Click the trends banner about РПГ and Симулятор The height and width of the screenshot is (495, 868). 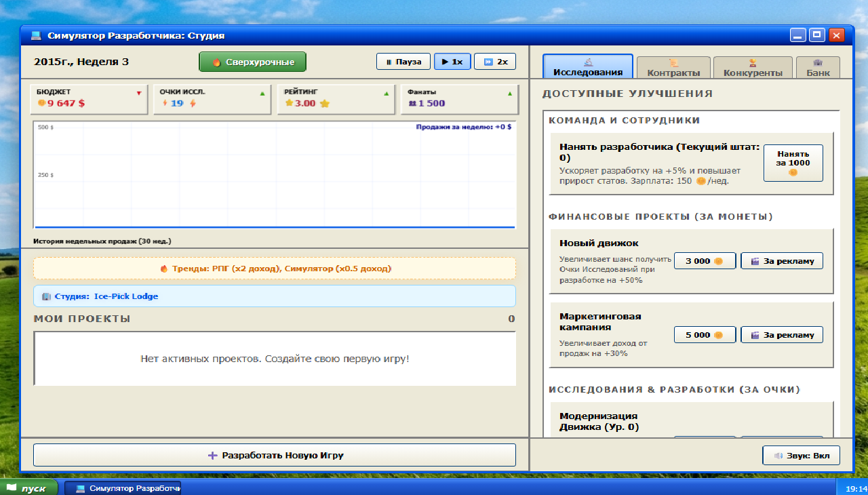275,268
